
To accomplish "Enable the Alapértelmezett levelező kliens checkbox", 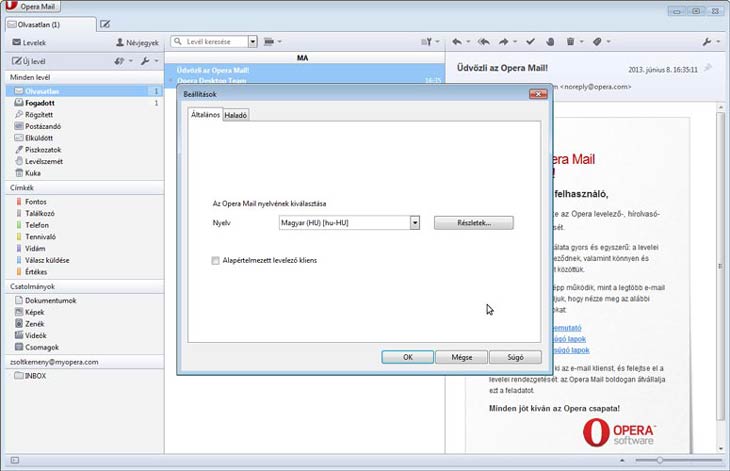I will coord(216,260).
